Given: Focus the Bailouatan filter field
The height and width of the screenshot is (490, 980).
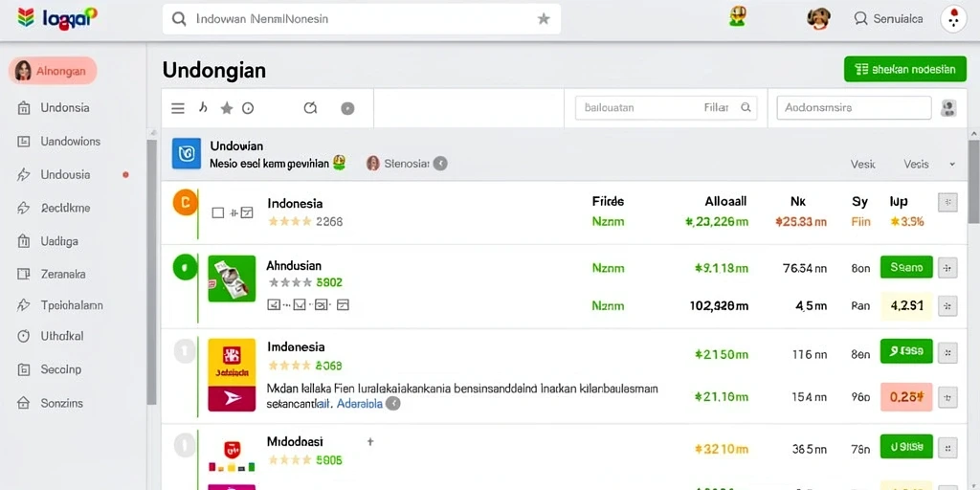Looking at the screenshot, I should click(x=666, y=107).
